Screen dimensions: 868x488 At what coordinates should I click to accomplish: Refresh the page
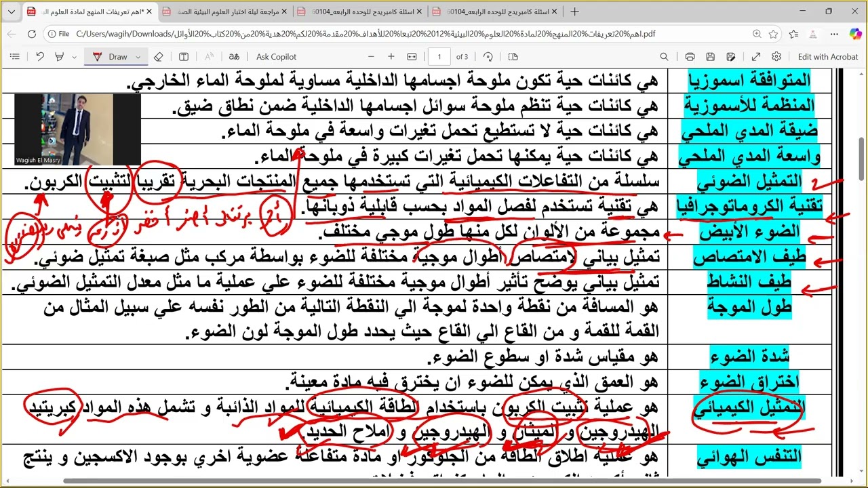pyautogui.click(x=32, y=34)
